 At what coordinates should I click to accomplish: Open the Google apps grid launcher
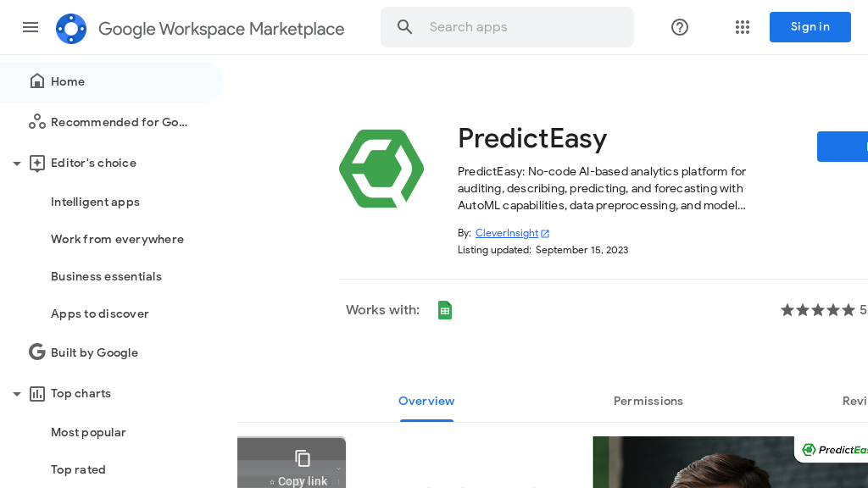743,27
